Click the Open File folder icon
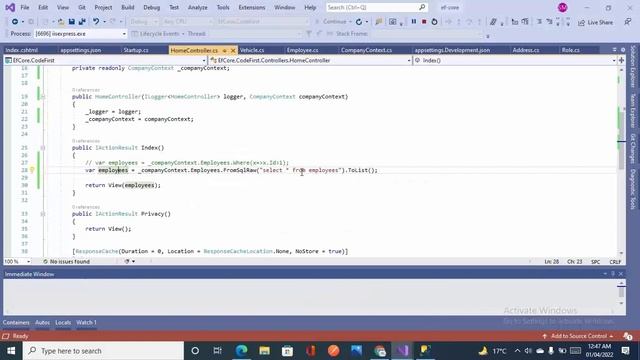This screenshot has width=640, height=360. point(61,22)
